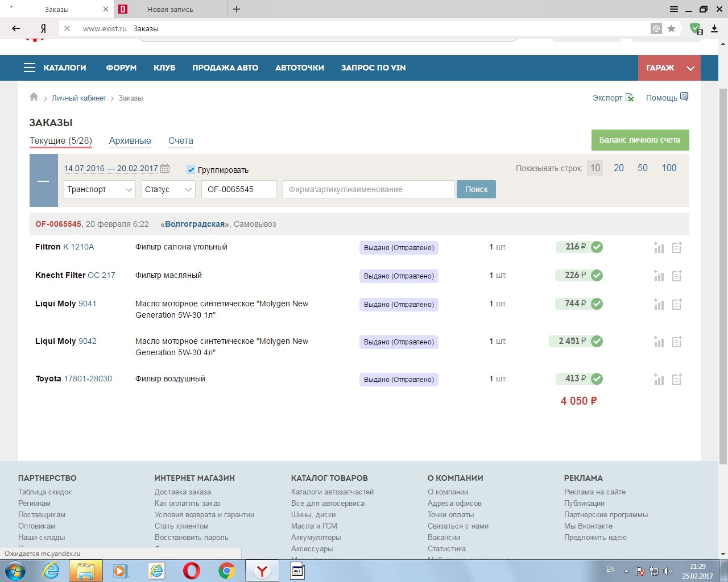The width and height of the screenshot is (728, 582).
Task: Switch to the Архивные tab
Action: [x=130, y=141]
